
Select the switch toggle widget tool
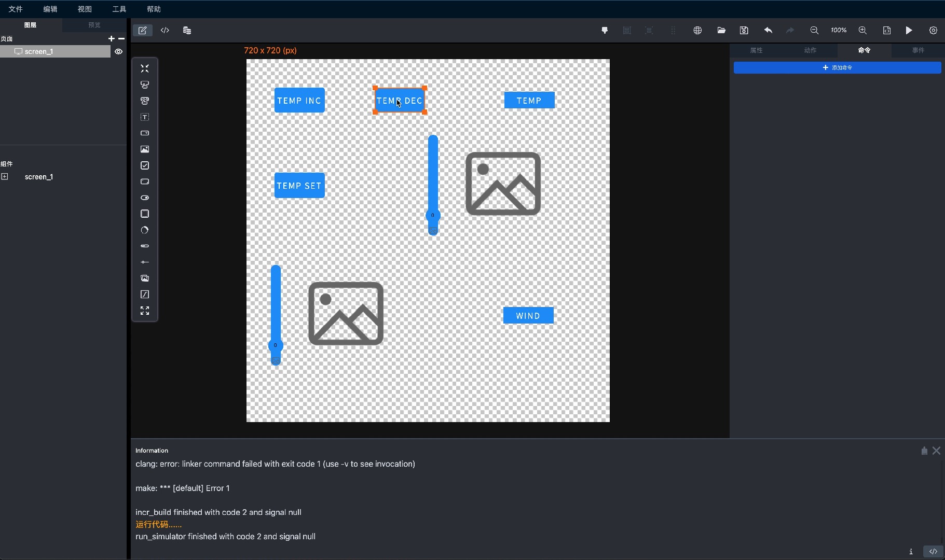click(145, 198)
